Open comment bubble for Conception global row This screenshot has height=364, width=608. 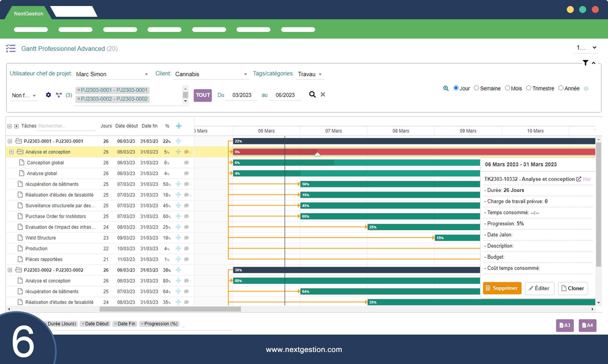[187, 163]
